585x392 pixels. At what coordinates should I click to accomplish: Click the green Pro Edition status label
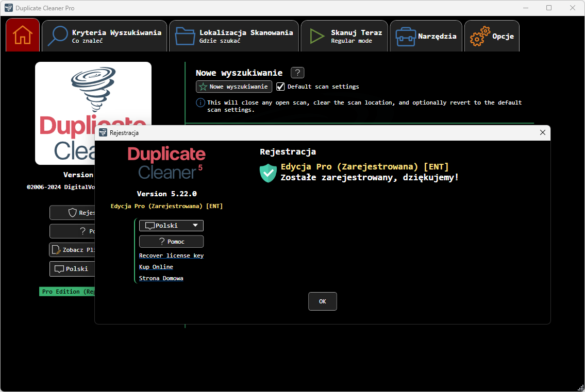pyautogui.click(x=67, y=292)
